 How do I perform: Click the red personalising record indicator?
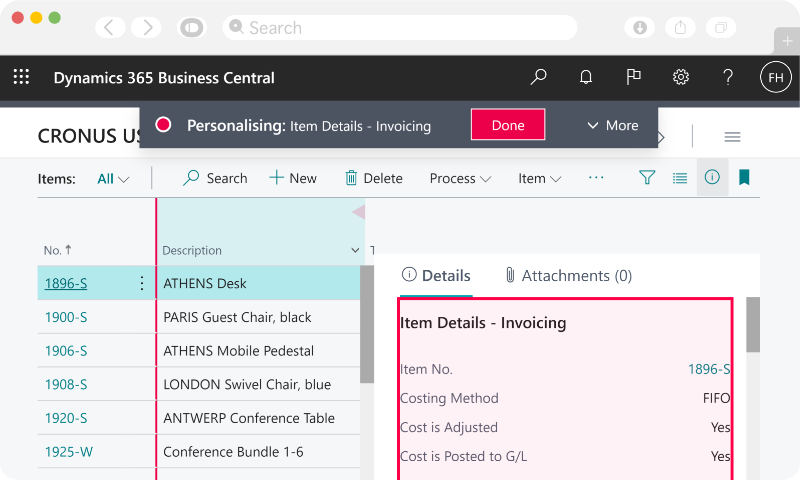(x=163, y=124)
